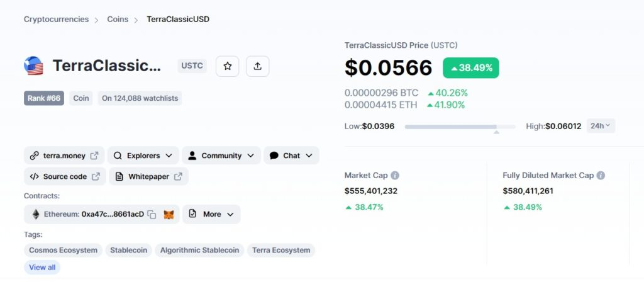644x284 pixels.
Task: Expand the More contracts dropdown
Action: click(211, 215)
